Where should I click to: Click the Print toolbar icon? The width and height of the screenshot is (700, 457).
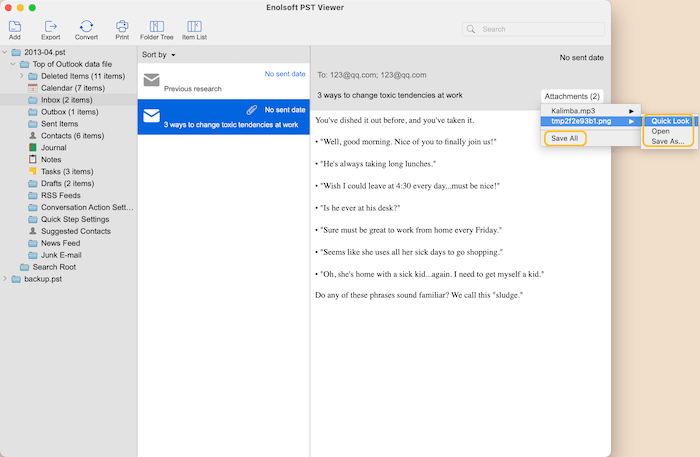click(122, 26)
